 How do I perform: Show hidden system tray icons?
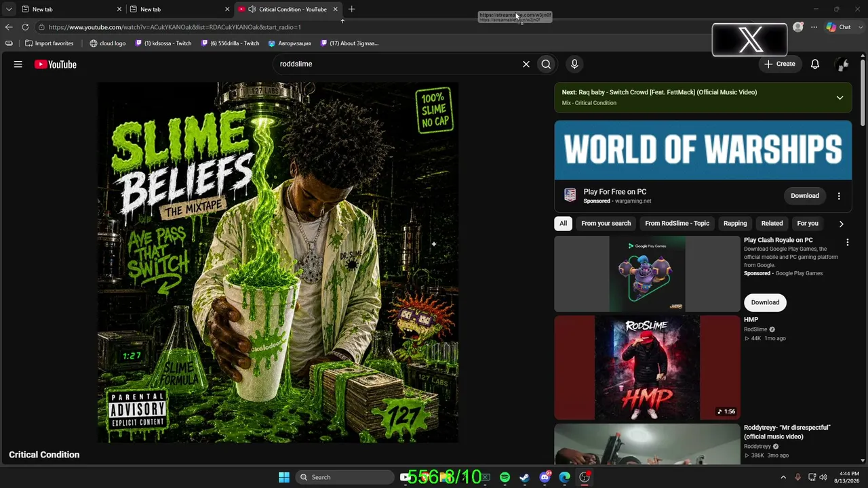click(x=783, y=477)
